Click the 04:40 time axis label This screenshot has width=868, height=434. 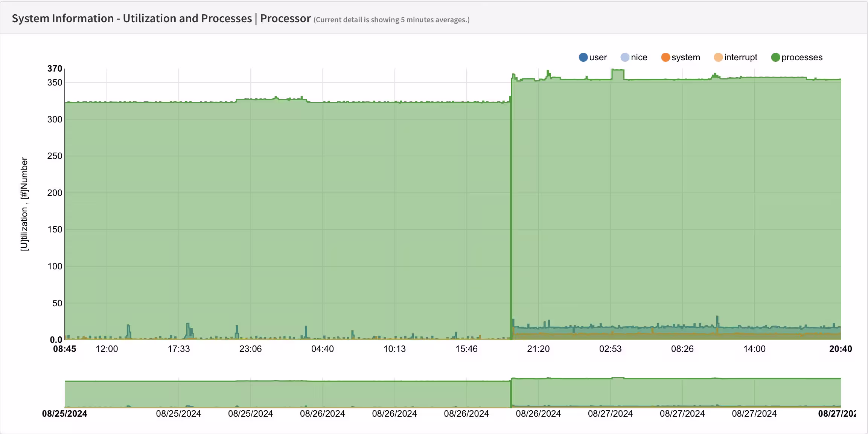point(323,349)
